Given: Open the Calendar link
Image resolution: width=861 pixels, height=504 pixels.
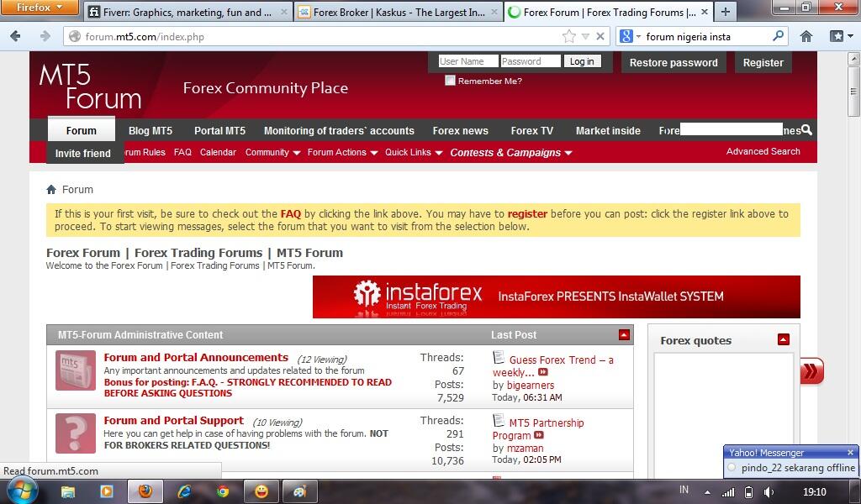Looking at the screenshot, I should (218, 153).
